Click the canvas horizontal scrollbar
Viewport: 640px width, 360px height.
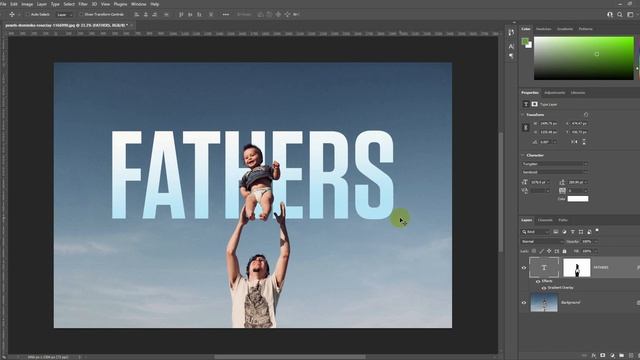(290, 357)
